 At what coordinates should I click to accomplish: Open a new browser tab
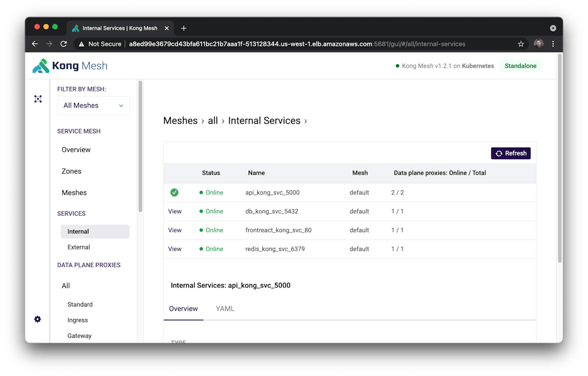click(x=184, y=28)
